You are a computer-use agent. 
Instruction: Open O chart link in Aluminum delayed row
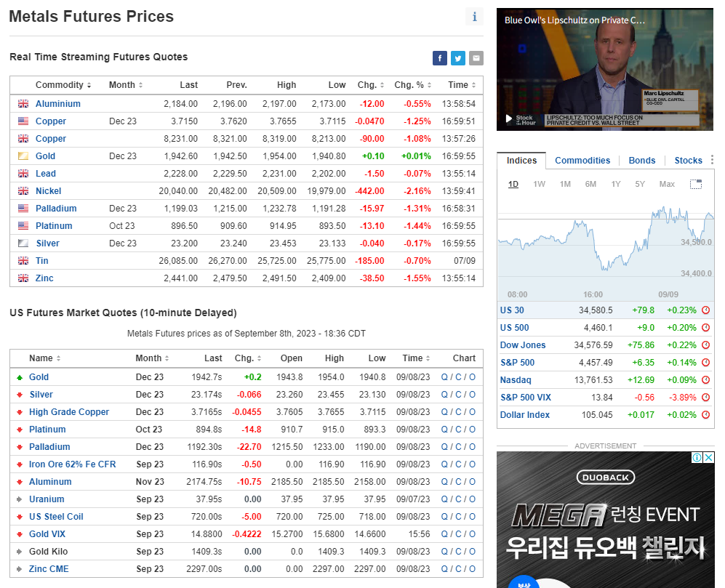[472, 482]
